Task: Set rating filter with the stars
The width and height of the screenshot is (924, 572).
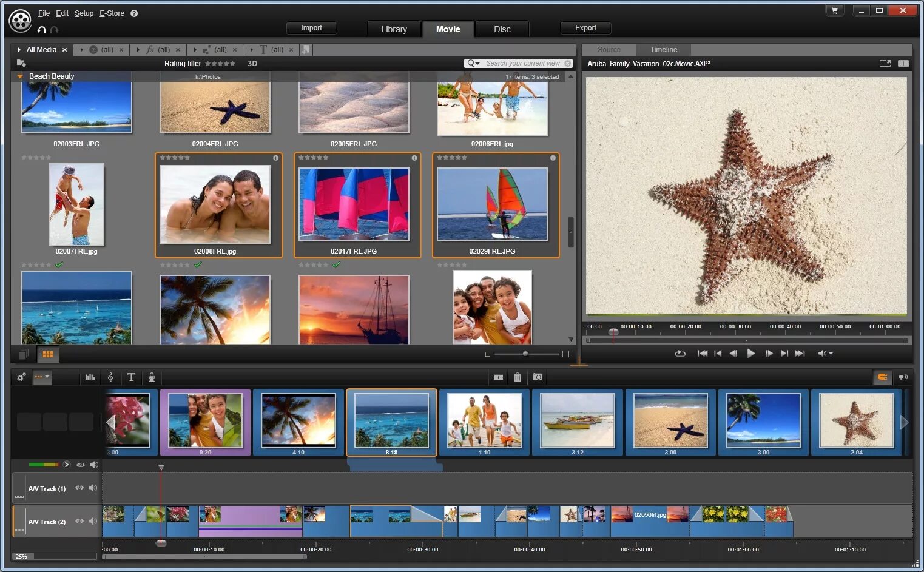Action: pyautogui.click(x=220, y=64)
